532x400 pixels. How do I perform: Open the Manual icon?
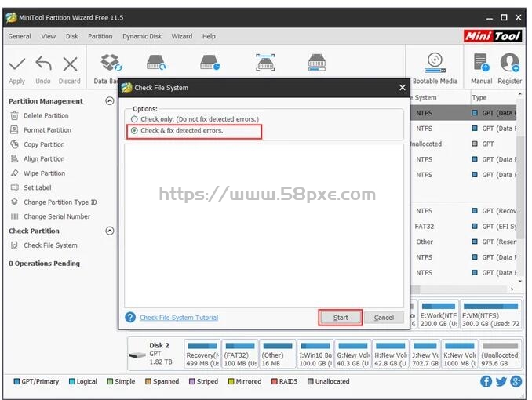tap(481, 63)
